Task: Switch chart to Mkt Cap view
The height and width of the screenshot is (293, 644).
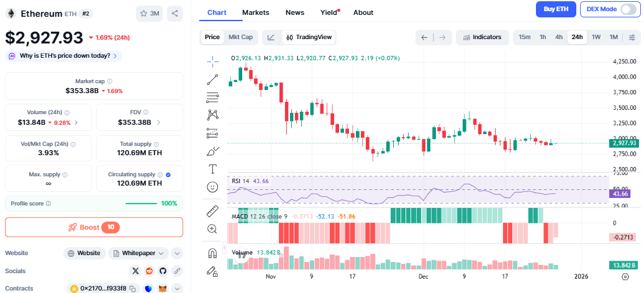Action: click(x=240, y=37)
